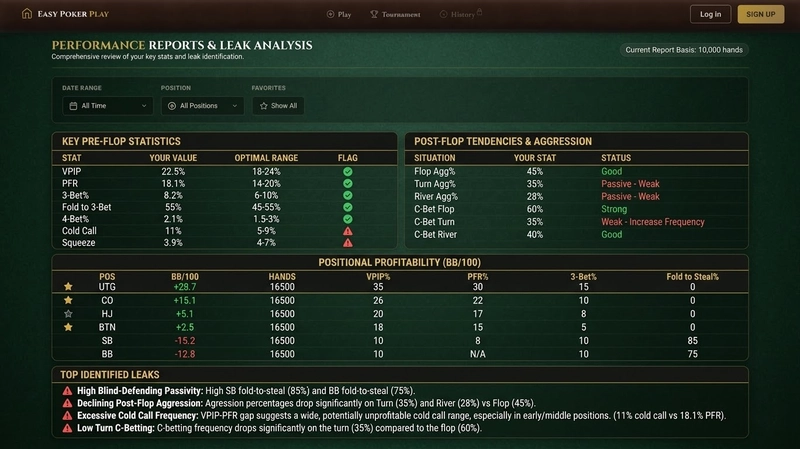Click warning icon for Excessive Cold Call Frequency

(x=67, y=415)
